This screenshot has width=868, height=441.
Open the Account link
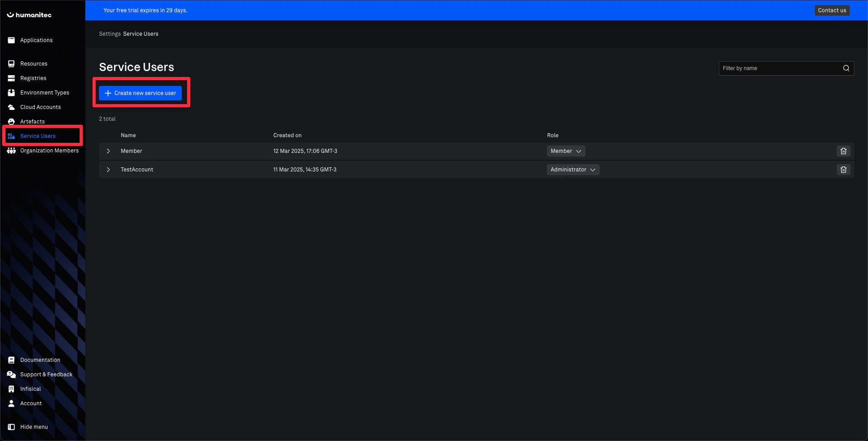click(31, 403)
